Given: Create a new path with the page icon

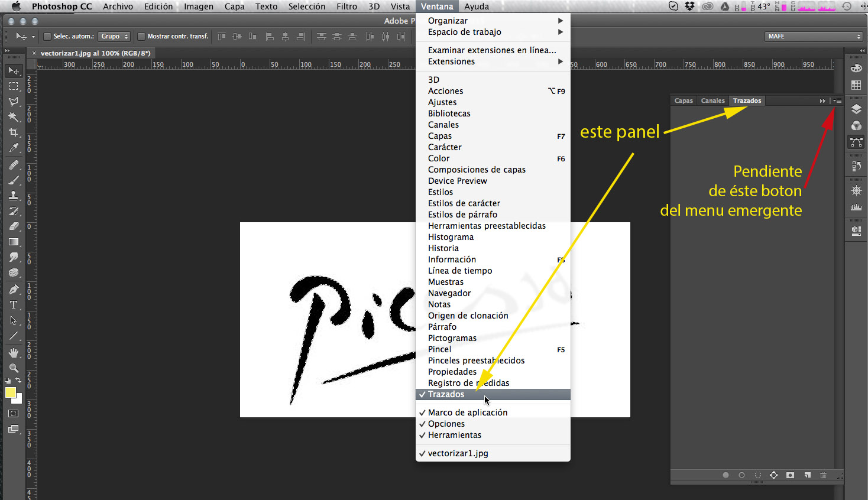Looking at the screenshot, I should click(807, 475).
